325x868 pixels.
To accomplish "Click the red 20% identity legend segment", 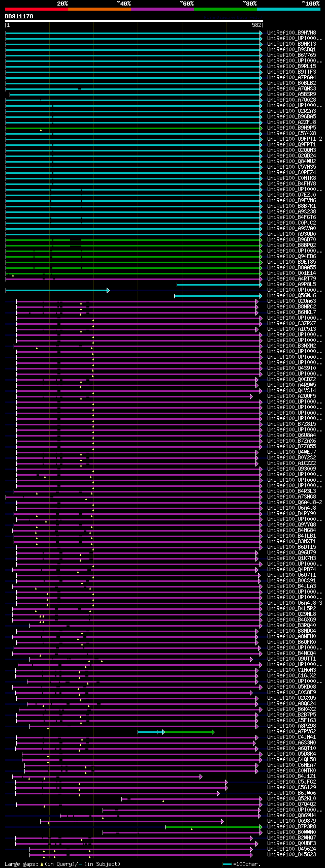I will (36, 9).
